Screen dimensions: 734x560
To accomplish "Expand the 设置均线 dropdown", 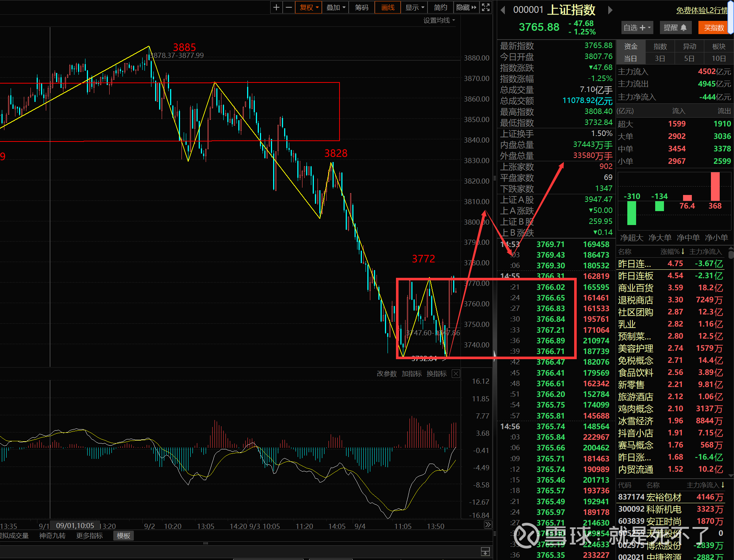I will coord(439,20).
